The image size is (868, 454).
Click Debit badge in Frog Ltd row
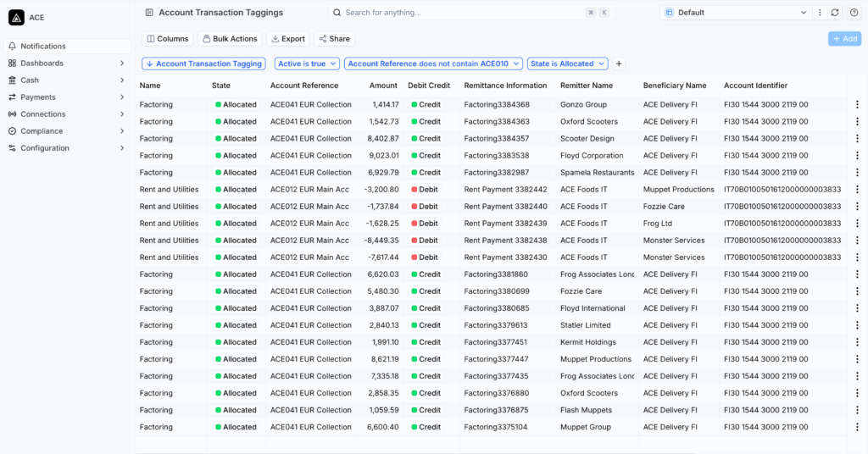pyautogui.click(x=426, y=224)
